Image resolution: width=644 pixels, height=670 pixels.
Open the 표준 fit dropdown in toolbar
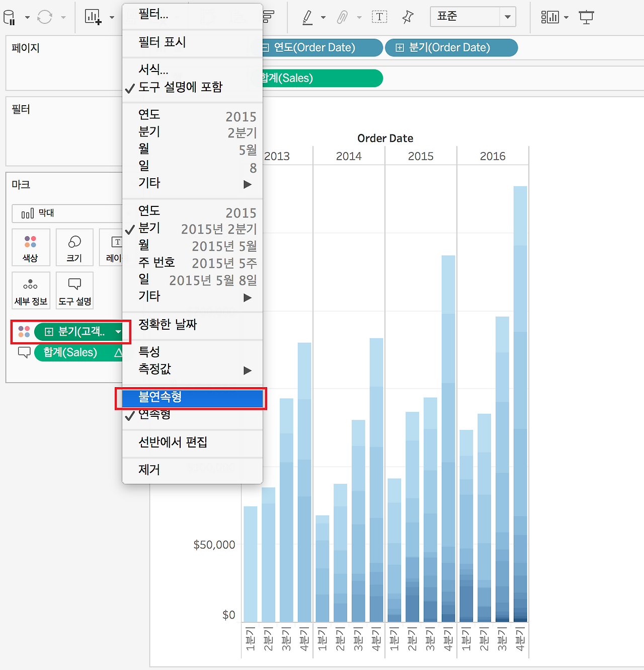pos(473,17)
